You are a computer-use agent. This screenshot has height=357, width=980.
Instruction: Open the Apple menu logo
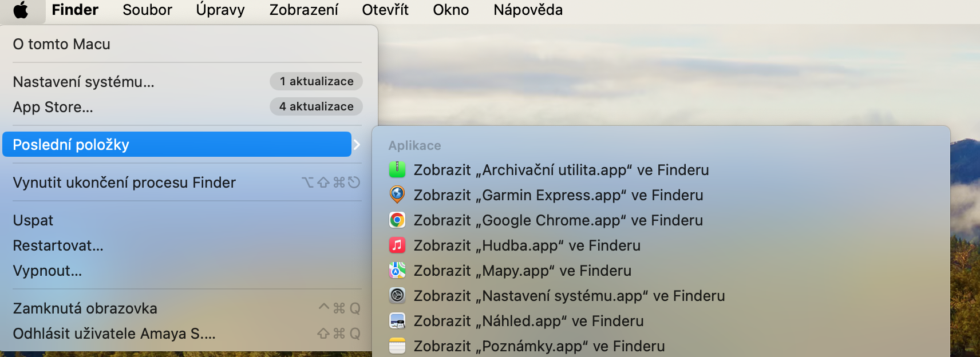pos(21,10)
